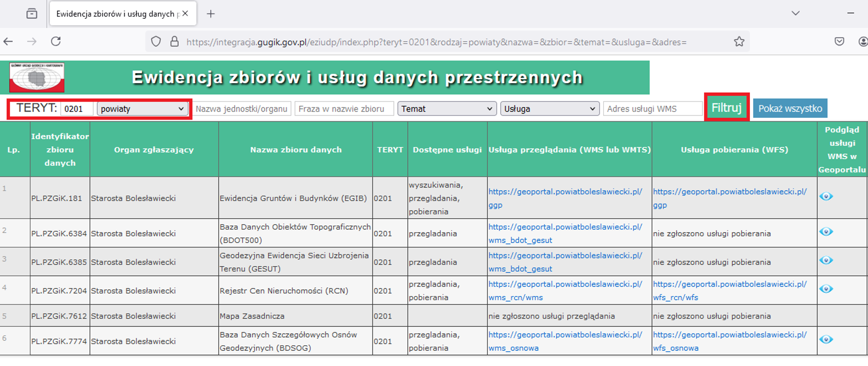Click the Filtruj button
The height and width of the screenshot is (366, 868).
tap(726, 108)
